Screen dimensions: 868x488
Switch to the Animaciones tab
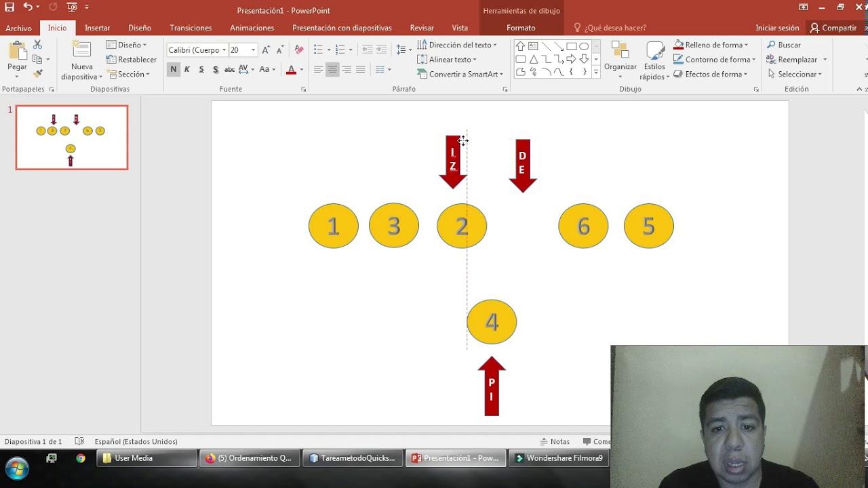tap(252, 28)
